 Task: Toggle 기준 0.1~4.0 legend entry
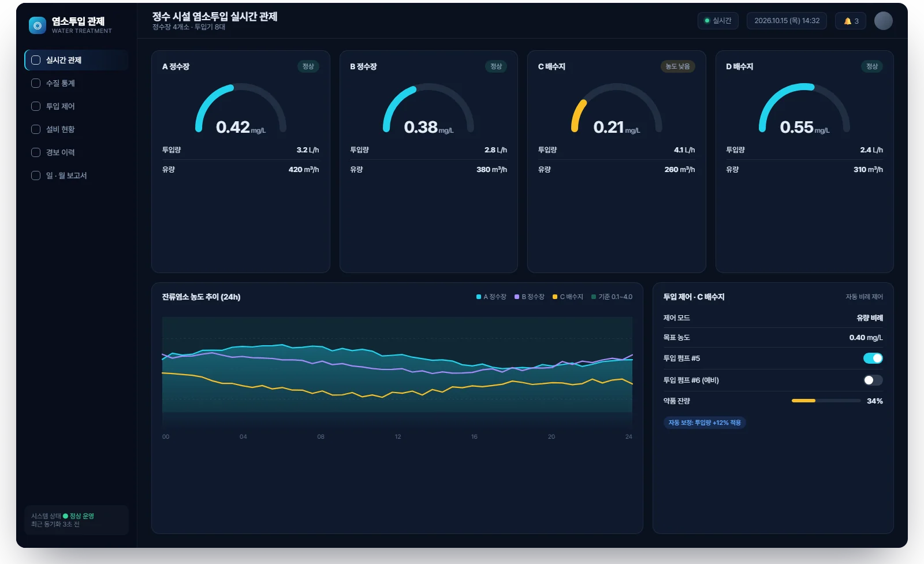click(x=612, y=297)
